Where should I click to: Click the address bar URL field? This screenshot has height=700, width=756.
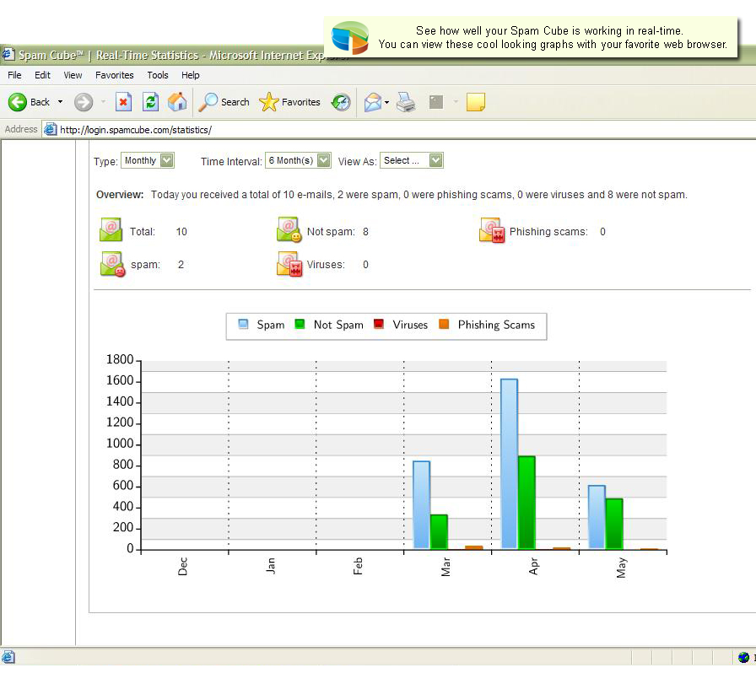(x=337, y=130)
